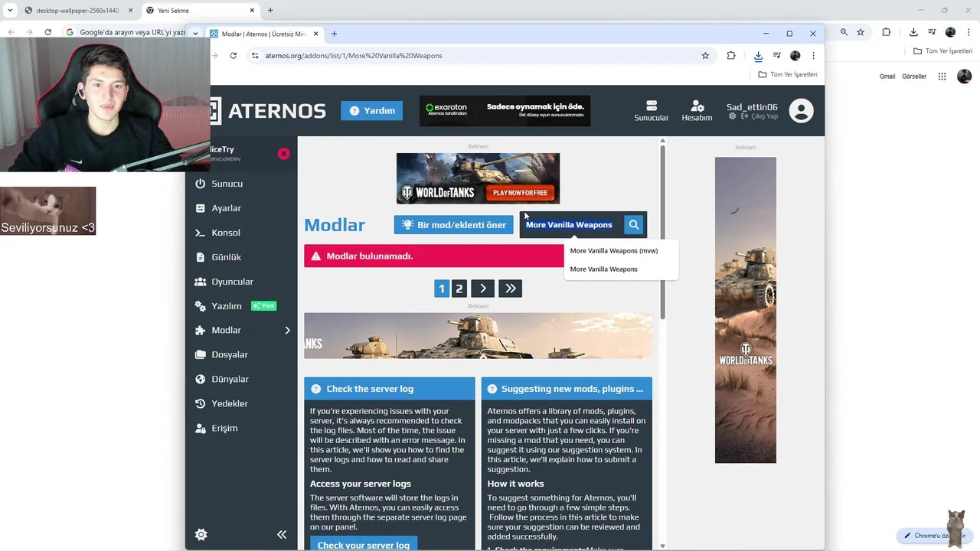Image resolution: width=980 pixels, height=551 pixels.
Task: Go to next page arrow
Action: 482,289
